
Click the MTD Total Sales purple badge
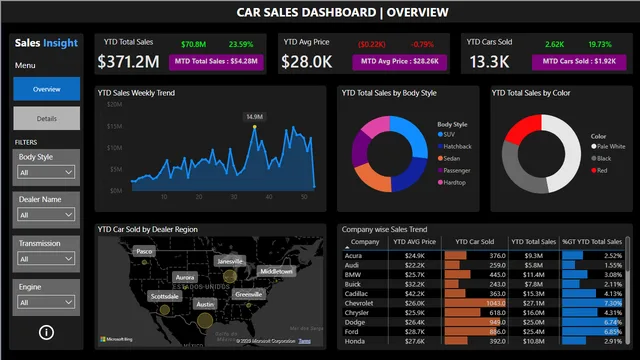pyautogui.click(x=216, y=62)
